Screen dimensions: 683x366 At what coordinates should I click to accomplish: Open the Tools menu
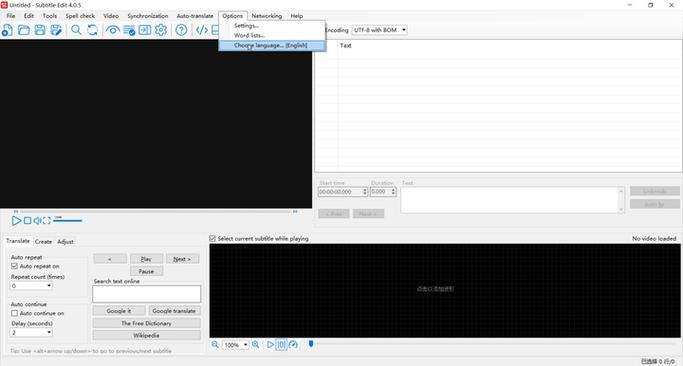tap(50, 16)
